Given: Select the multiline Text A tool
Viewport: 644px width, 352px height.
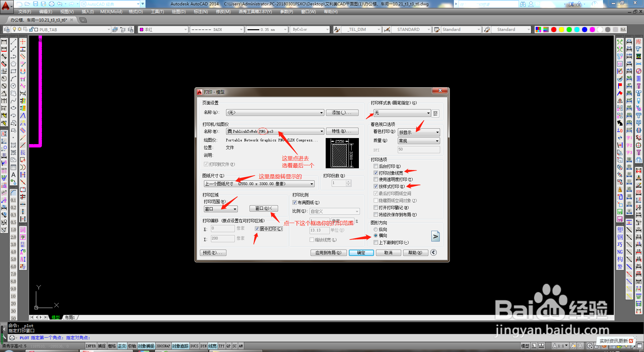Looking at the screenshot, I should coord(13,175).
